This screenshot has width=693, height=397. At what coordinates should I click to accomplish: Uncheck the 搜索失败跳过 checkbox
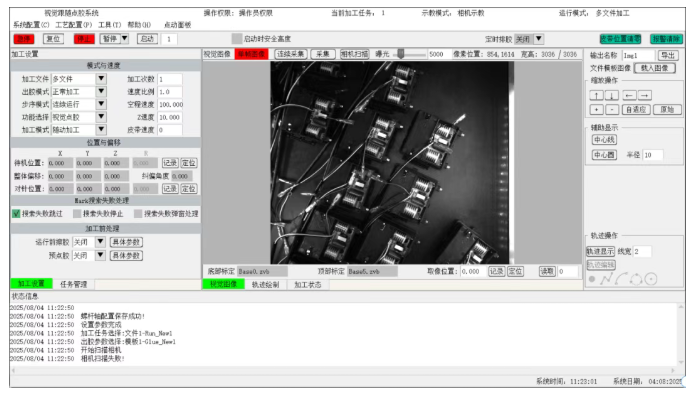click(16, 214)
